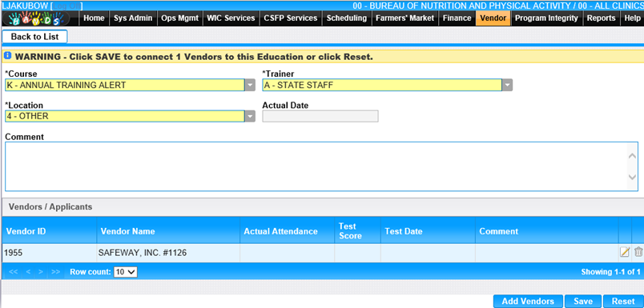This screenshot has height=308, width=644.
Task: Open the Program Integrity menu
Action: [546, 18]
